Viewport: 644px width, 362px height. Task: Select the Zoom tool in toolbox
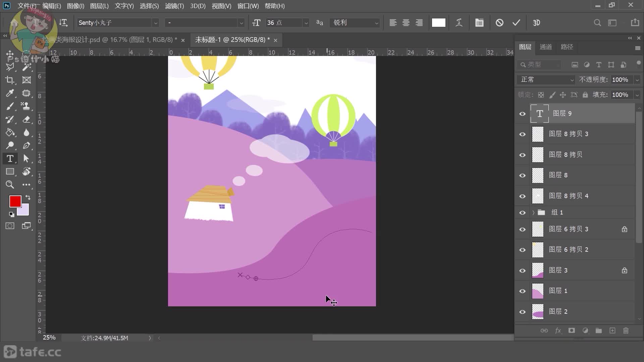pyautogui.click(x=10, y=185)
